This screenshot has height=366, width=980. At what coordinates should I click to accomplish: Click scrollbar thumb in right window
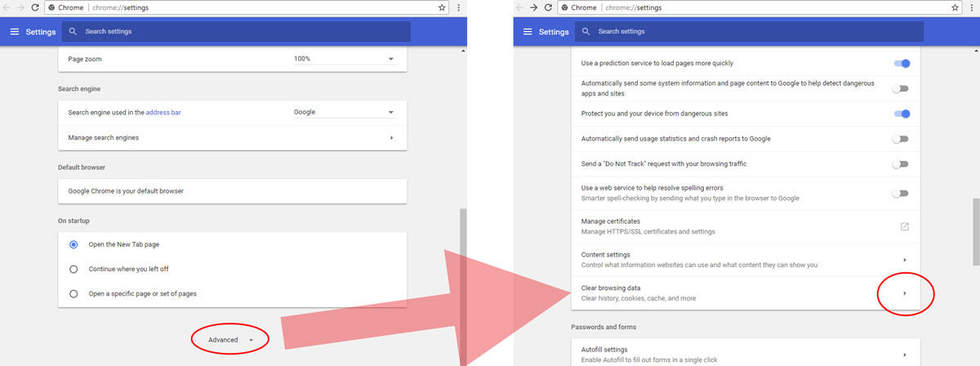976,231
